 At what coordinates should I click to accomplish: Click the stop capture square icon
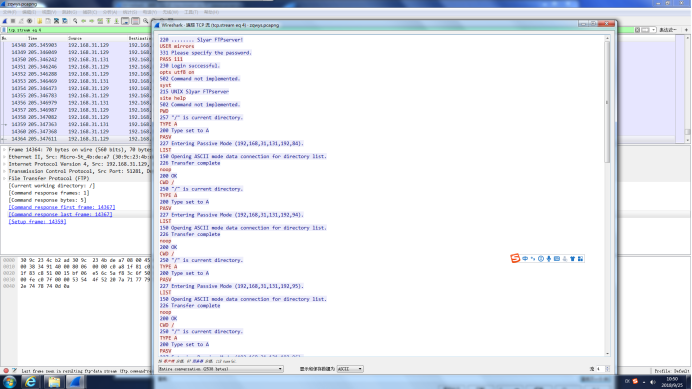[x=13, y=21]
